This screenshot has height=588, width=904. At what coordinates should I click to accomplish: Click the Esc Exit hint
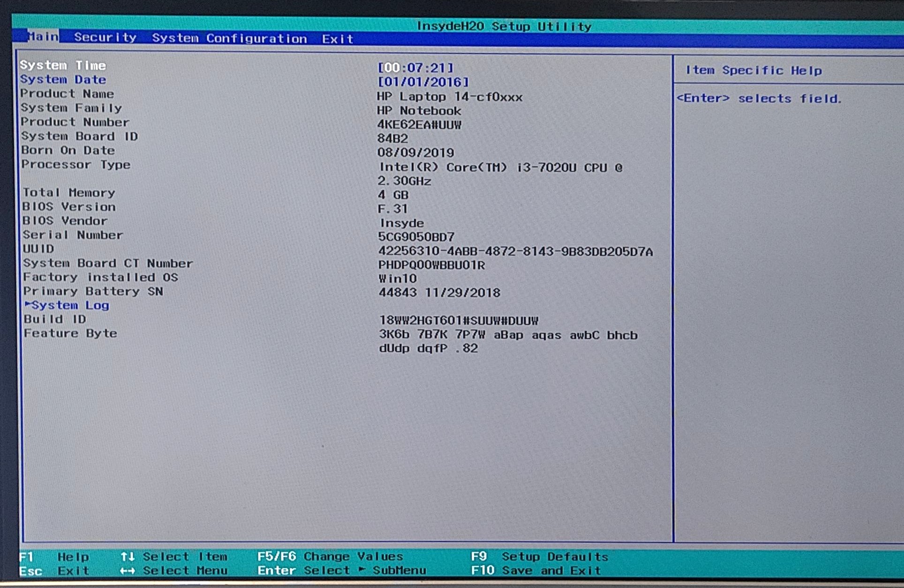[x=54, y=571]
